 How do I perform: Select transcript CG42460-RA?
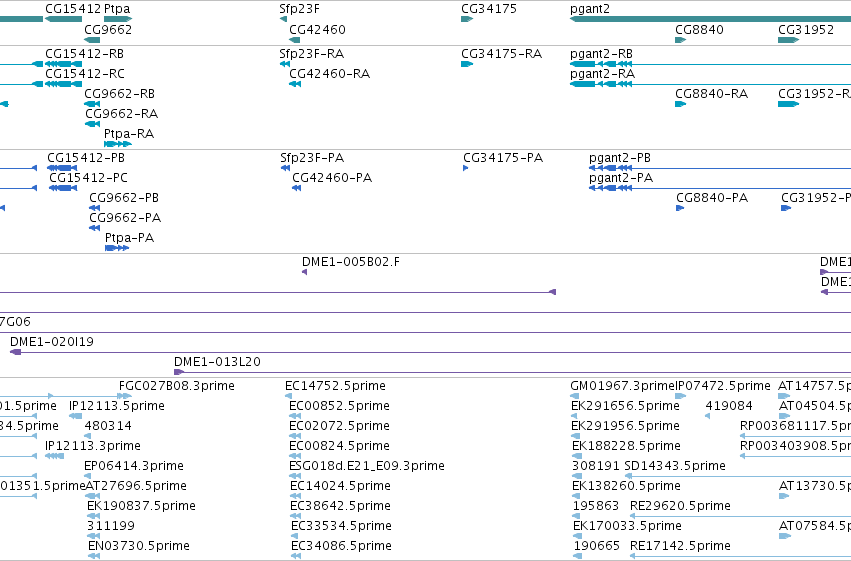coord(295,84)
